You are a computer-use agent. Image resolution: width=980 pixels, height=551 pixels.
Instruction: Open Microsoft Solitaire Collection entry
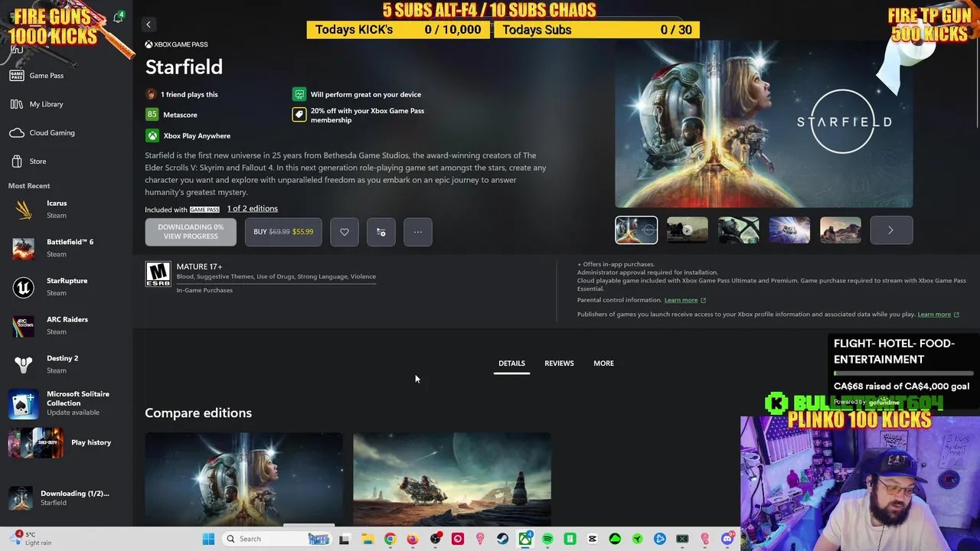click(65, 403)
